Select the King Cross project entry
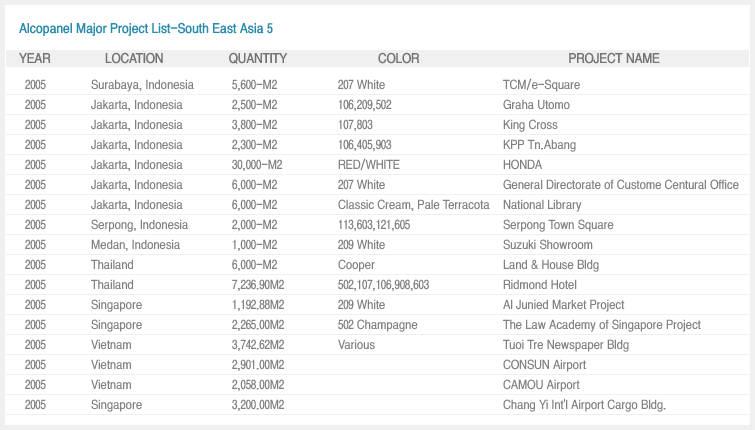755x430 pixels. 530,125
